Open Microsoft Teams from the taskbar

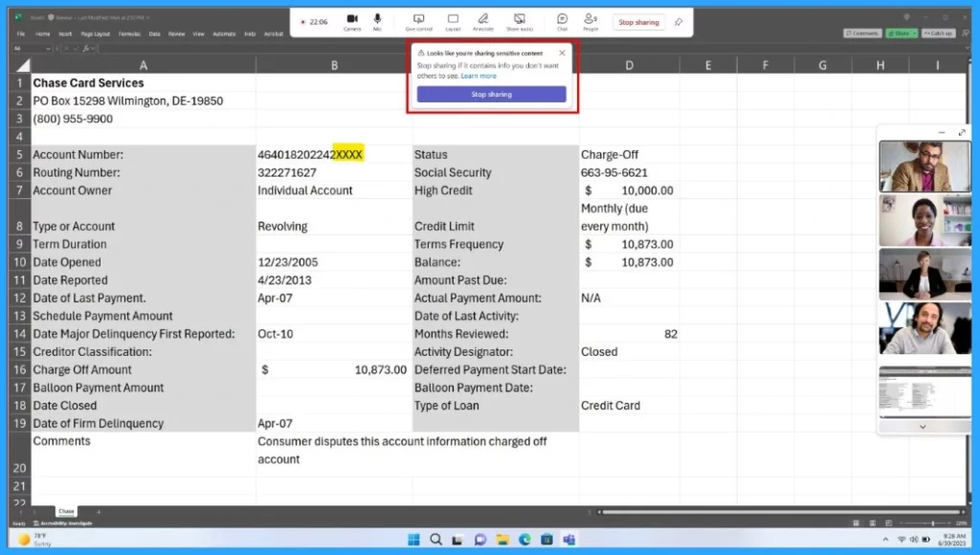tap(568, 540)
